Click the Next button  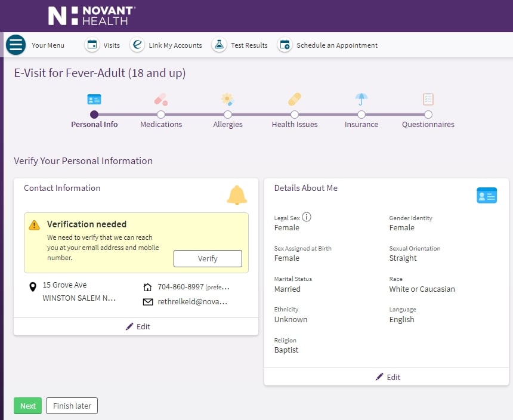pos(27,406)
